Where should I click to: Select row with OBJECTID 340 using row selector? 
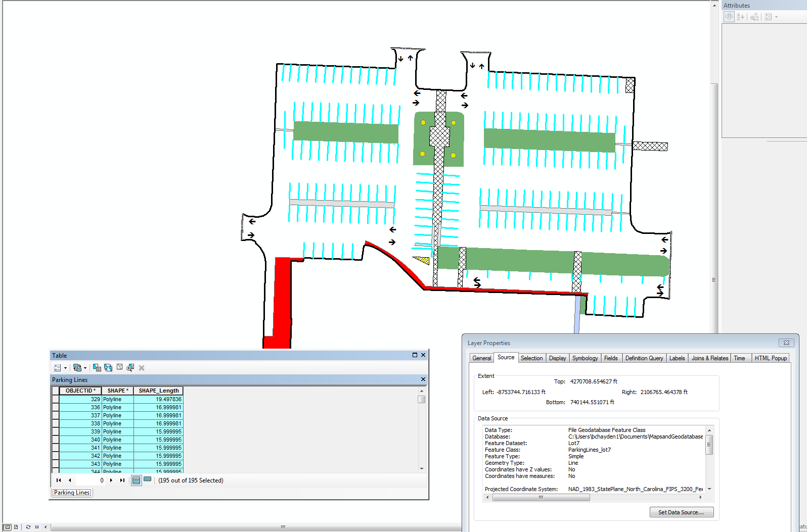click(55, 440)
